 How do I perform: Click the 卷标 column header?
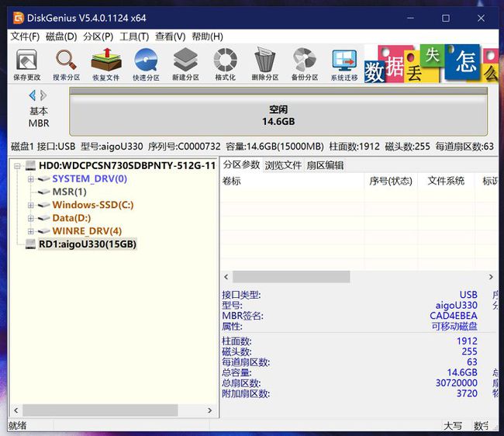tap(292, 181)
